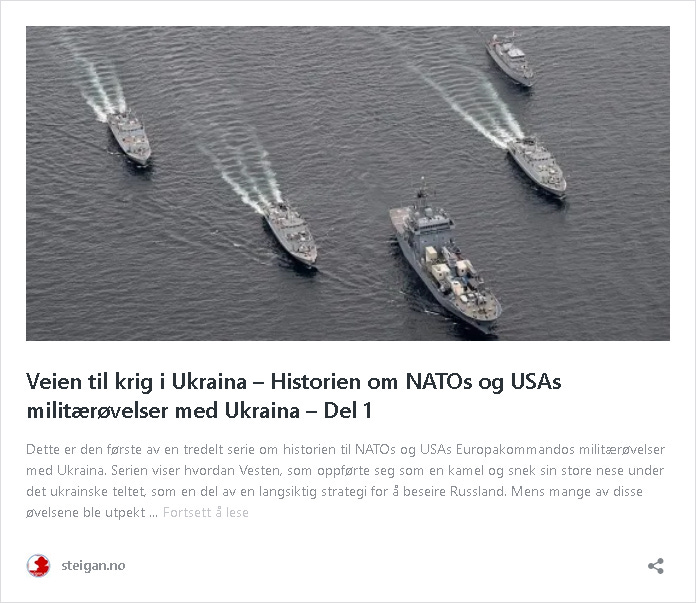Click the red steigan.no logo icon
The image size is (696, 603).
tap(38, 566)
